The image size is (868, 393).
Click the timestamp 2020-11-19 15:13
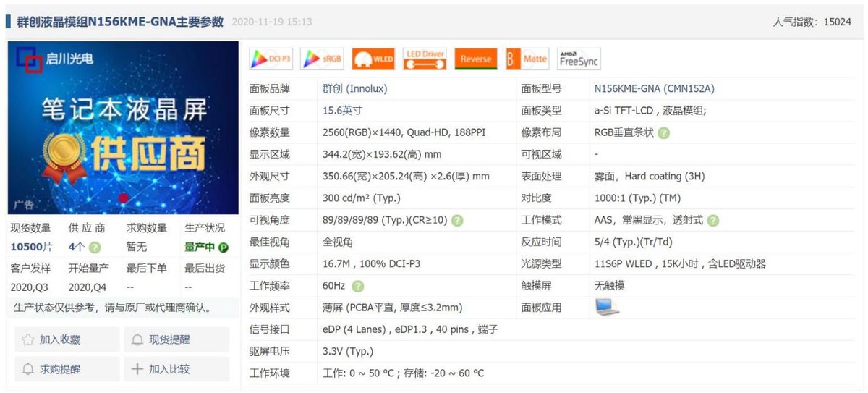coord(272,22)
